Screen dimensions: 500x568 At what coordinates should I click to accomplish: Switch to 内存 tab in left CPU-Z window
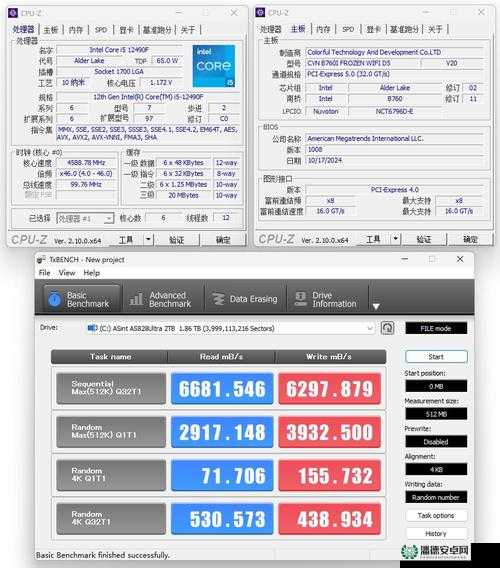tap(76, 30)
